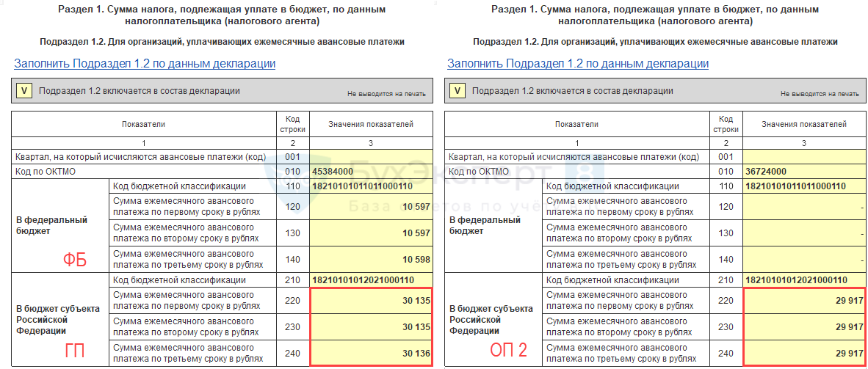This screenshot has width=868, height=369.
Task: Click the left 'Заполнить Подраздел 1.2' link
Action: (x=145, y=64)
